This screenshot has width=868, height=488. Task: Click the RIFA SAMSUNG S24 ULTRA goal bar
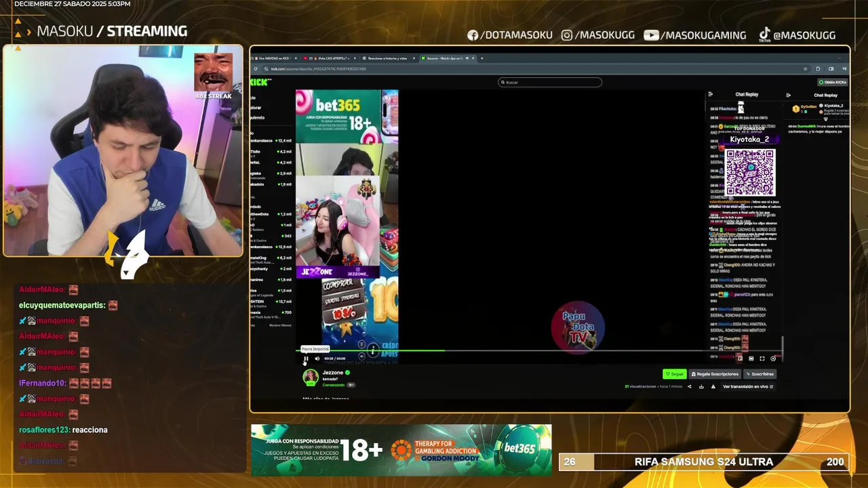(703, 462)
